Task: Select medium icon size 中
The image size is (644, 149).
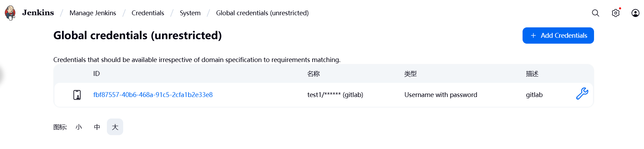Action: pos(97,127)
